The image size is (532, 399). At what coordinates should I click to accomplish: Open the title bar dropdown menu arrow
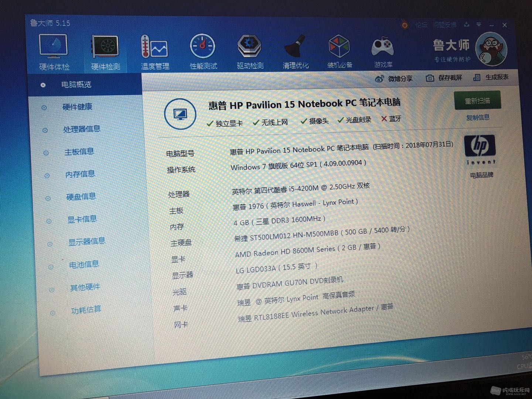(479, 25)
